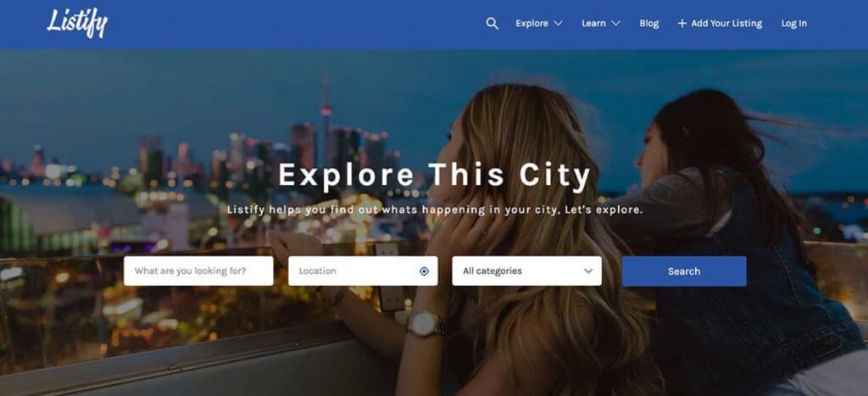Click the 'Explore This City' heading
This screenshot has height=396, width=868.
[x=435, y=175]
